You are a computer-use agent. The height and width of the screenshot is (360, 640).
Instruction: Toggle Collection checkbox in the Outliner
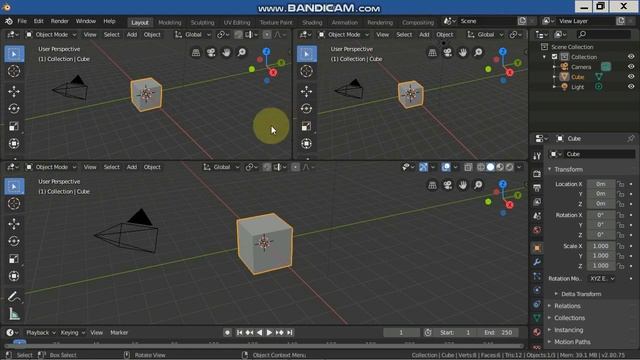[x=554, y=57]
